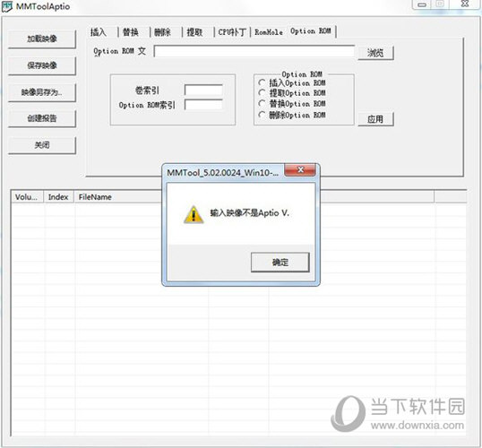Select the Option ROM tab

pyautogui.click(x=311, y=31)
